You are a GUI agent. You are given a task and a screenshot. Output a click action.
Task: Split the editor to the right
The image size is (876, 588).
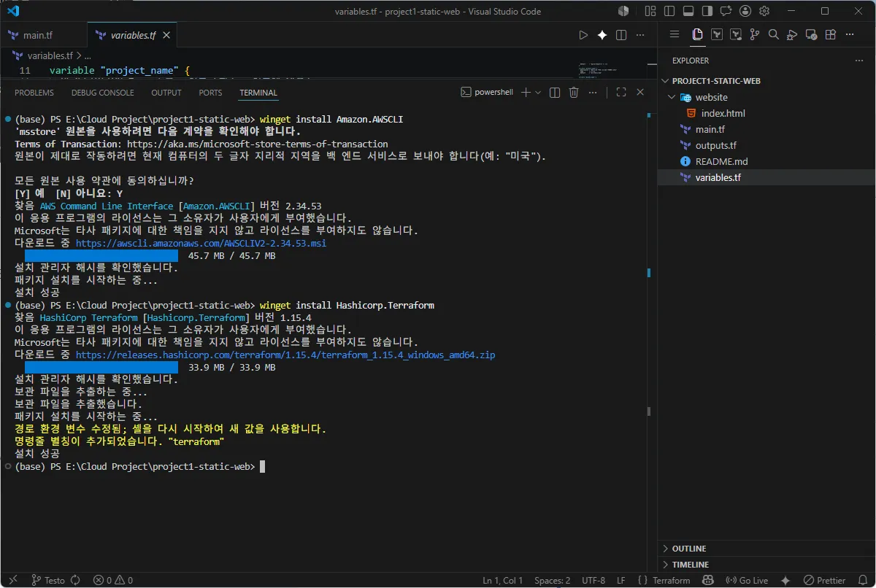(621, 35)
